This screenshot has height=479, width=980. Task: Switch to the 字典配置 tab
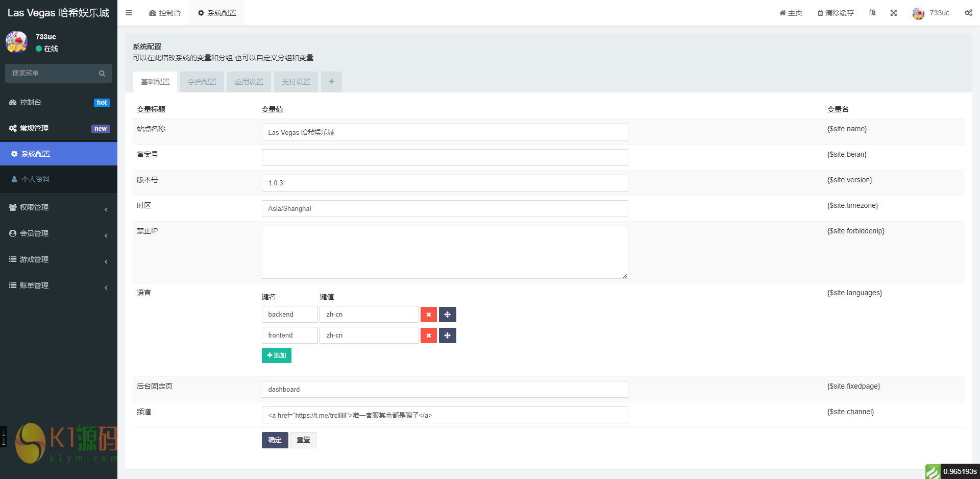click(x=202, y=82)
